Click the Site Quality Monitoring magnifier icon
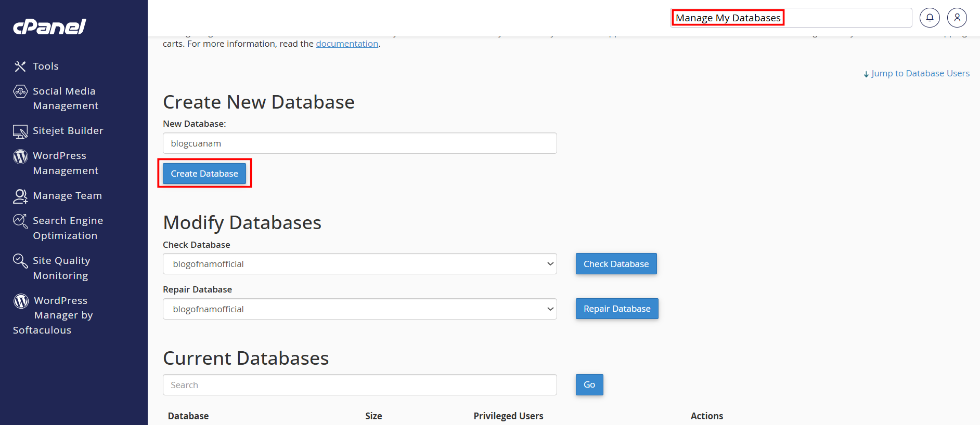Screen dimensions: 980x425 tap(20, 261)
